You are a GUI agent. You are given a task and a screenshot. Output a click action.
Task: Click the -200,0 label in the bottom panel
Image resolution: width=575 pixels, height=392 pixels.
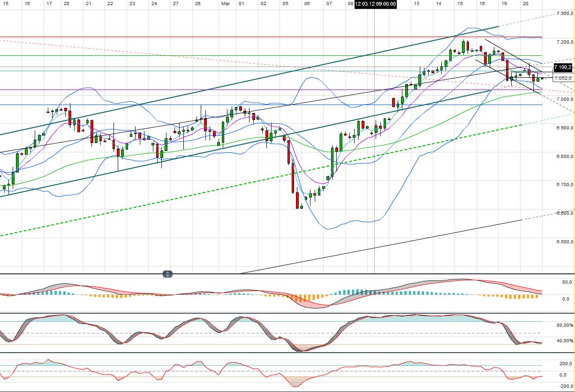pyautogui.click(x=565, y=386)
